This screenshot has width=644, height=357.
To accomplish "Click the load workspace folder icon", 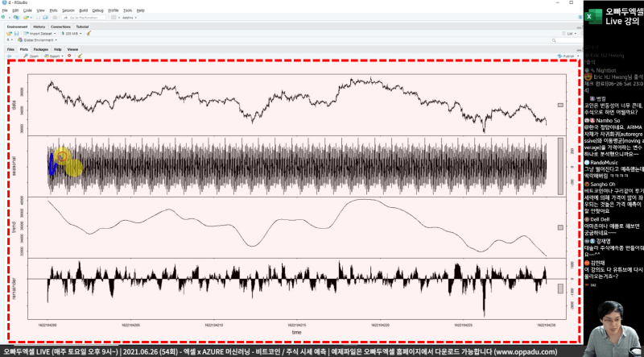I will tap(10, 33).
